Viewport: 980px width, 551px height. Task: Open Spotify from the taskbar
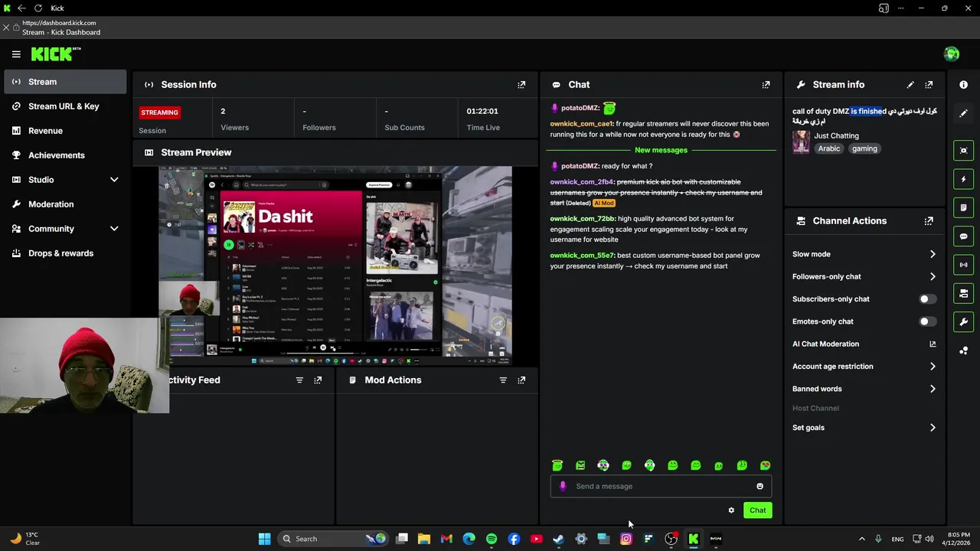pyautogui.click(x=492, y=539)
